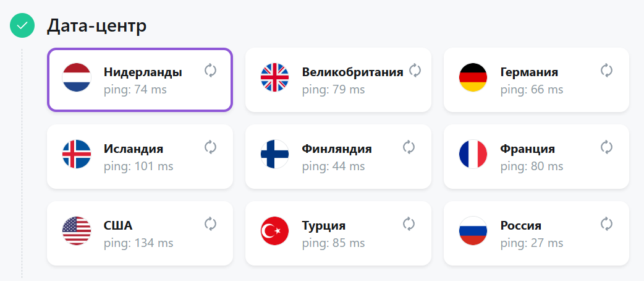Refresh ping for Германия data center
The height and width of the screenshot is (281, 644).
click(x=607, y=71)
